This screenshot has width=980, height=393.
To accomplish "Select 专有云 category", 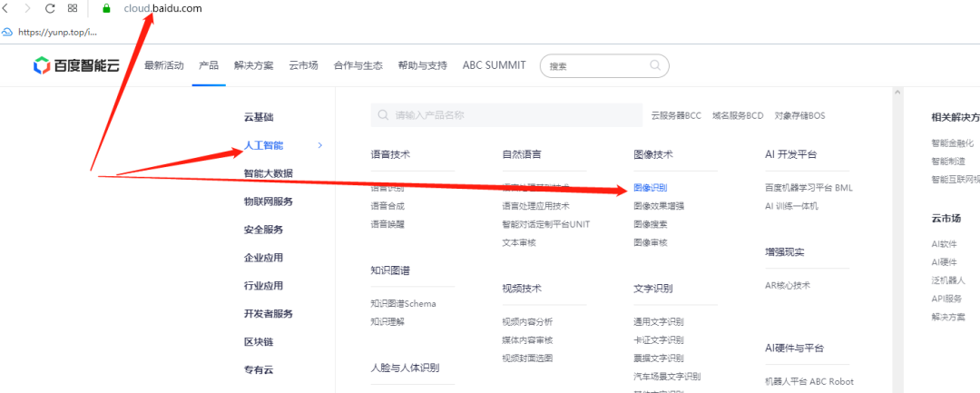I will (259, 370).
